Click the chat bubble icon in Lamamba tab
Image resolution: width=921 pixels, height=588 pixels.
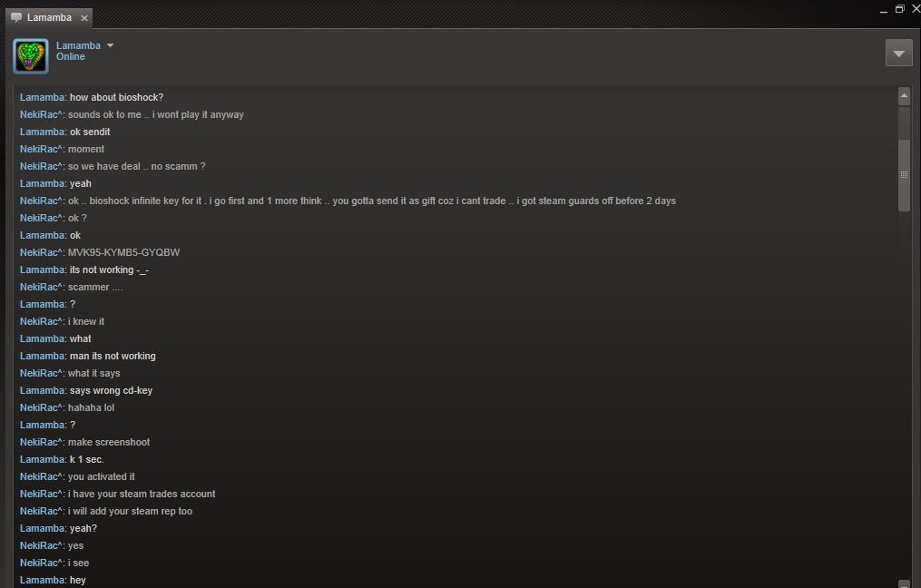16,17
